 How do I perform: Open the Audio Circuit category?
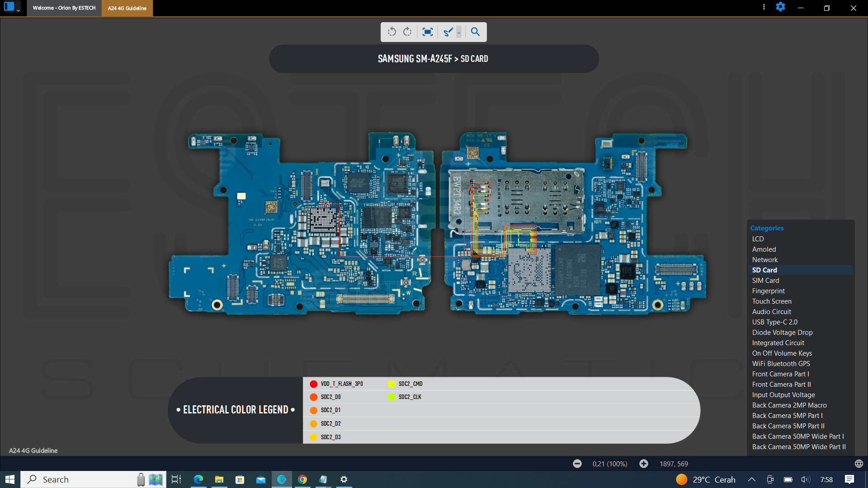click(771, 312)
